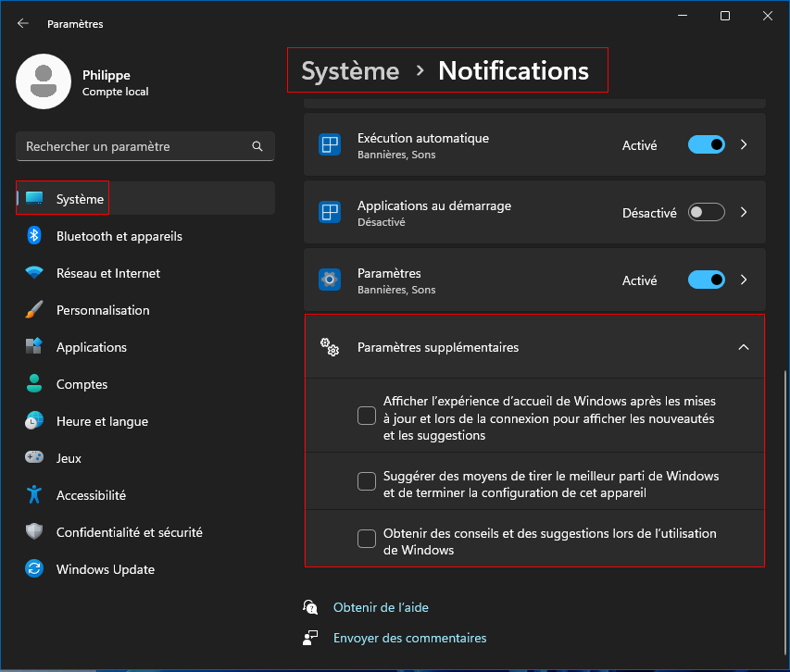
Task: Click the Compte local label
Action: pos(116,92)
